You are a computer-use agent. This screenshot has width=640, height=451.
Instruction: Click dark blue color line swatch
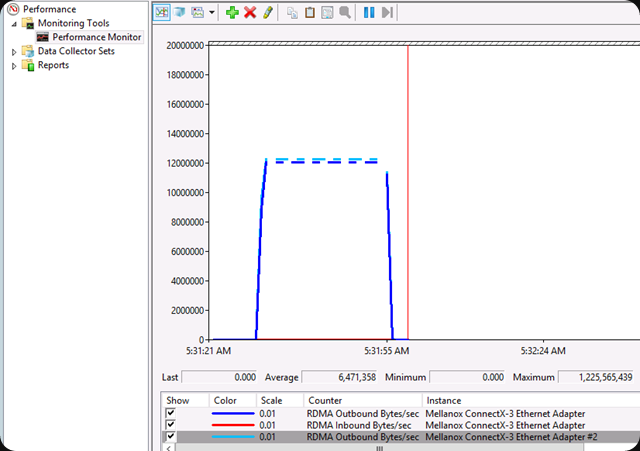point(233,413)
